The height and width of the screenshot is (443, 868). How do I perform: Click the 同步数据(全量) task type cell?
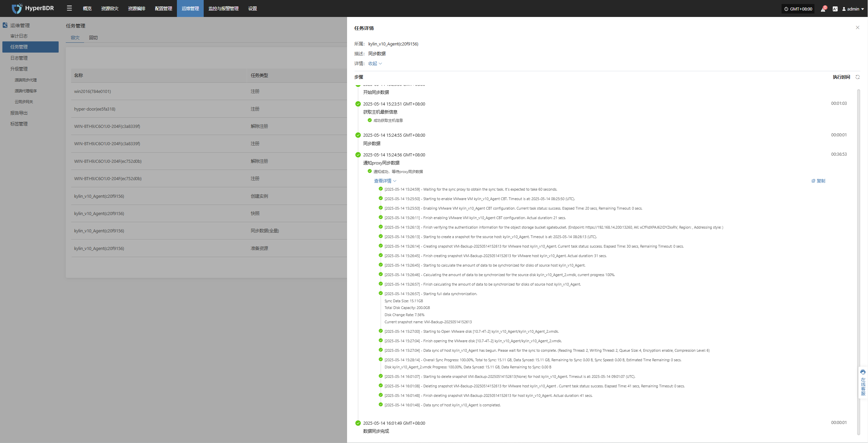[x=265, y=231]
